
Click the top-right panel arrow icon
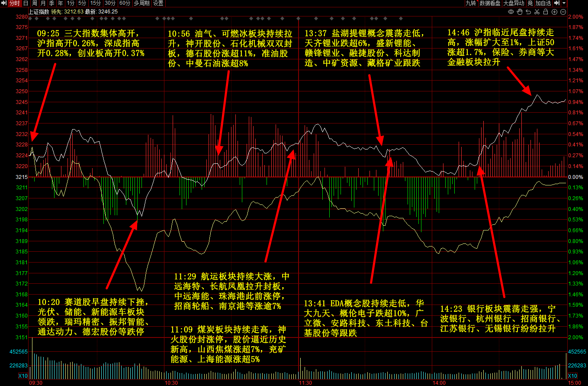557,3
